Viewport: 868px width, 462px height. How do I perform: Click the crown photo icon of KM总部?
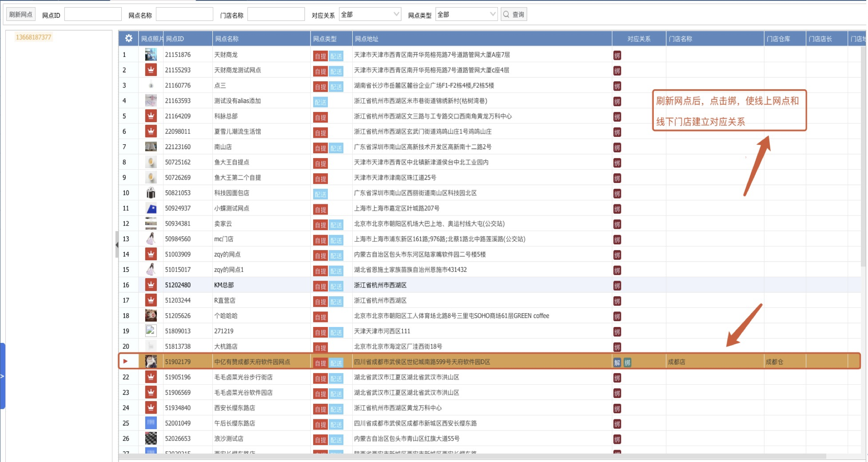151,285
